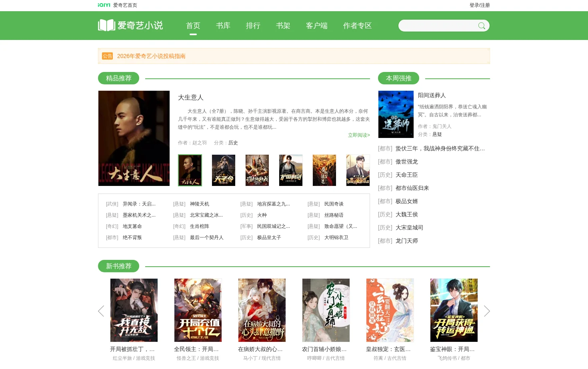Show previous new books with left arrow
The width and height of the screenshot is (588, 369).
click(x=101, y=311)
